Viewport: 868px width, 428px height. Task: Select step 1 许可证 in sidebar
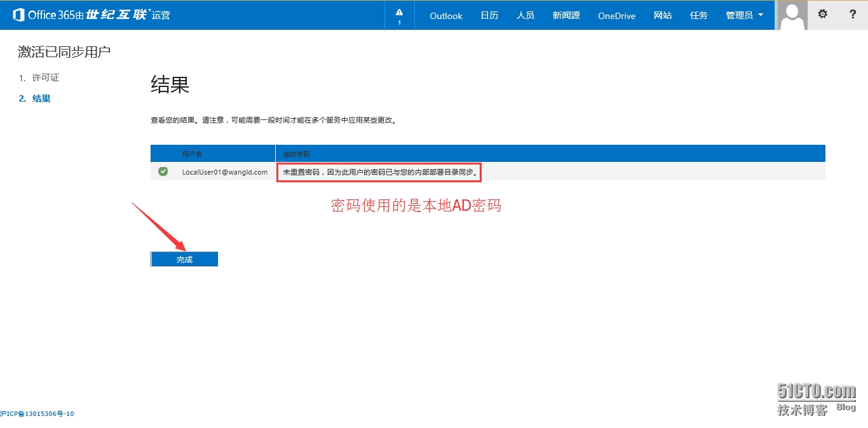pyautogui.click(x=45, y=77)
